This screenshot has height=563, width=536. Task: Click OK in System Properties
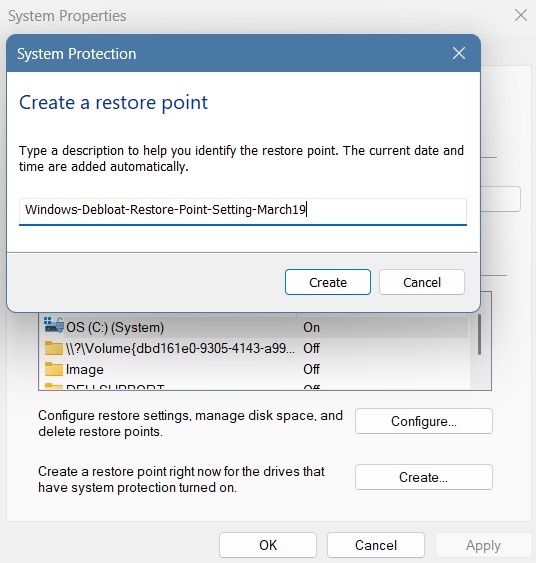point(268,545)
